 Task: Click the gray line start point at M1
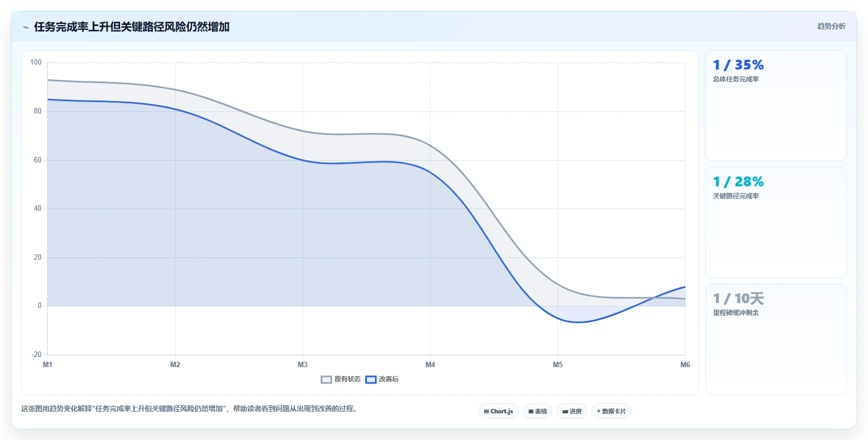click(x=48, y=80)
